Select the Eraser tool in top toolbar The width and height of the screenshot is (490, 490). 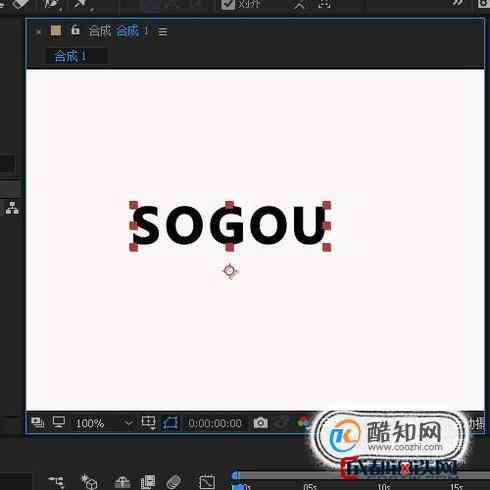[22, 4]
